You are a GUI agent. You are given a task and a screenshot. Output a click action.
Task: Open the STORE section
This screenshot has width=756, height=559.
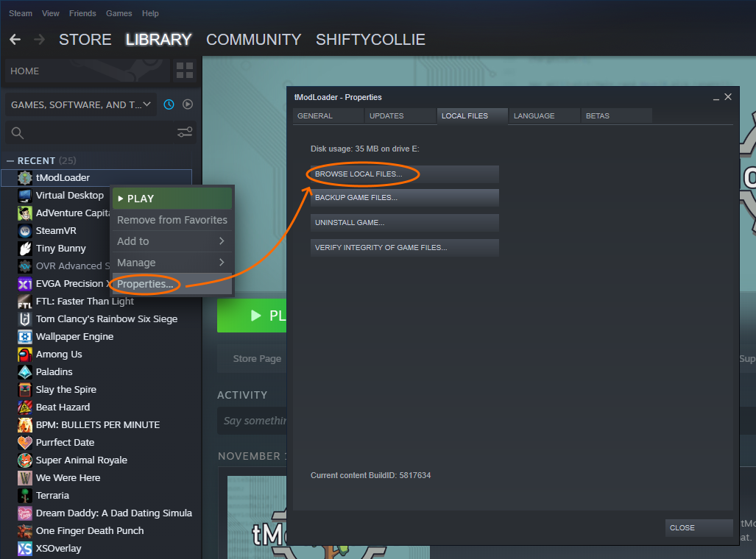(85, 40)
